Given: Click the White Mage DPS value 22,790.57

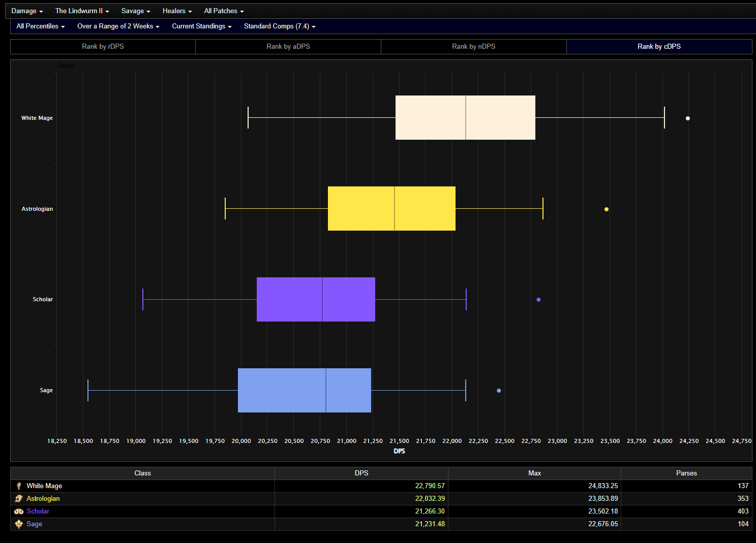Looking at the screenshot, I should [430, 486].
